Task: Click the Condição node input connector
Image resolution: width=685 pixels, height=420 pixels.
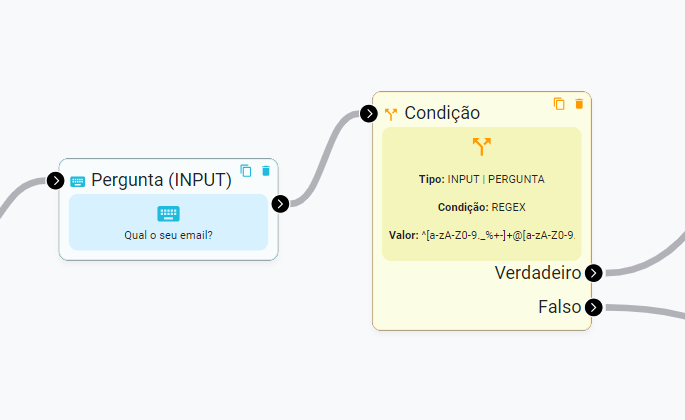Action: click(369, 114)
